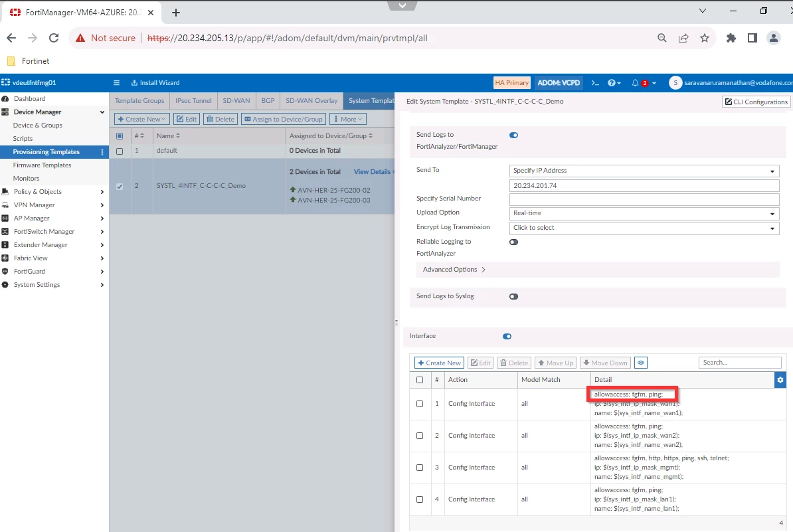Sort by number column arrows
The width and height of the screenshot is (793, 532).
(142, 136)
